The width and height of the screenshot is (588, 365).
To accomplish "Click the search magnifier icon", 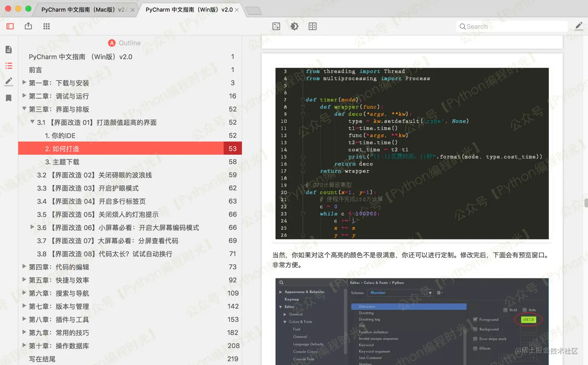I will [462, 26].
